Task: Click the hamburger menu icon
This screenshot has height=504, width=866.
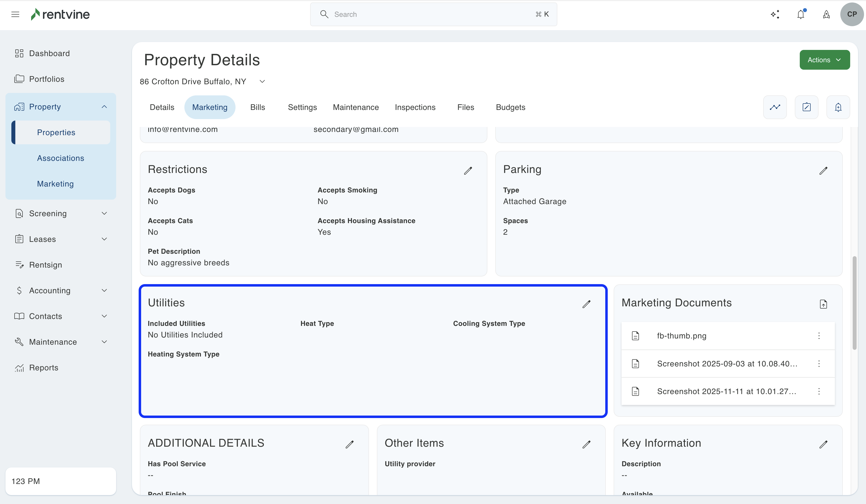Action: tap(15, 14)
